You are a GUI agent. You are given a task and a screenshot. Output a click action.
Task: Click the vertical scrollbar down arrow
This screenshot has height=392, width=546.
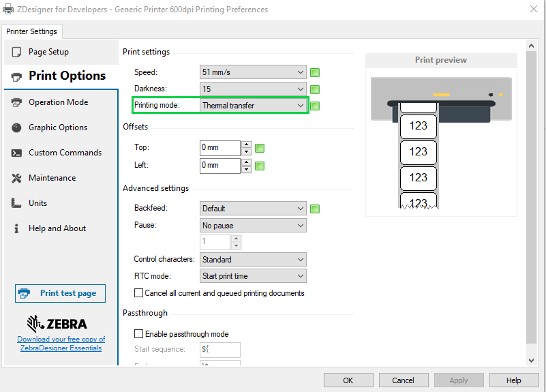pos(532,360)
